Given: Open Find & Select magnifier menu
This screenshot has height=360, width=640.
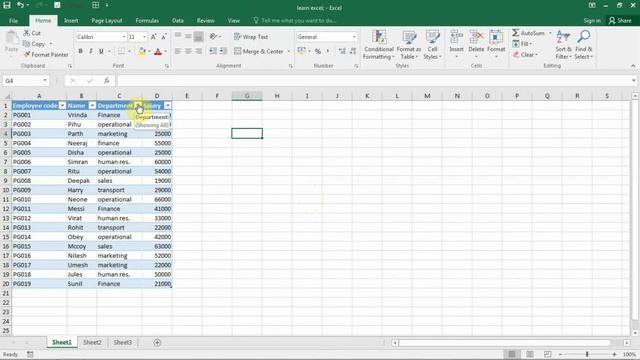Looking at the screenshot, I should [x=584, y=44].
